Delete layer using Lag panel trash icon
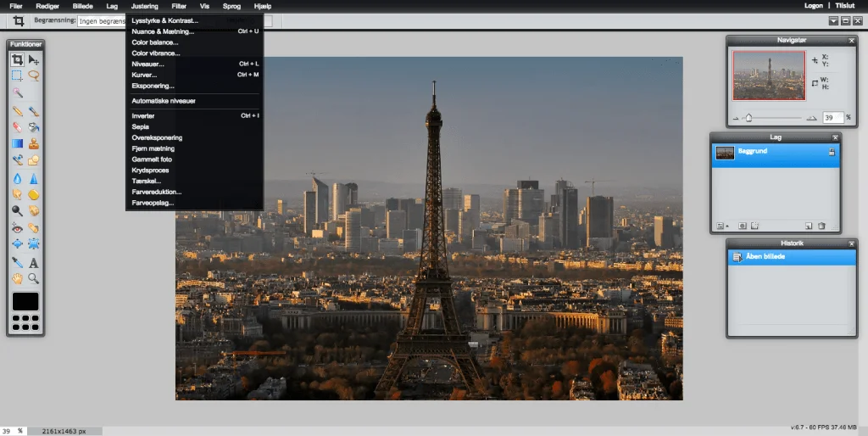Viewport: 868px width, 436px height. pyautogui.click(x=821, y=226)
